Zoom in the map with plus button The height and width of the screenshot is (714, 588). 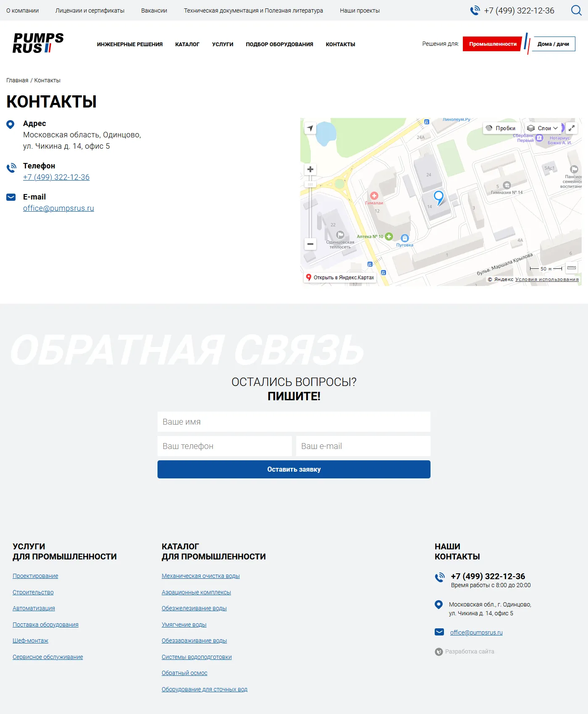(x=310, y=169)
